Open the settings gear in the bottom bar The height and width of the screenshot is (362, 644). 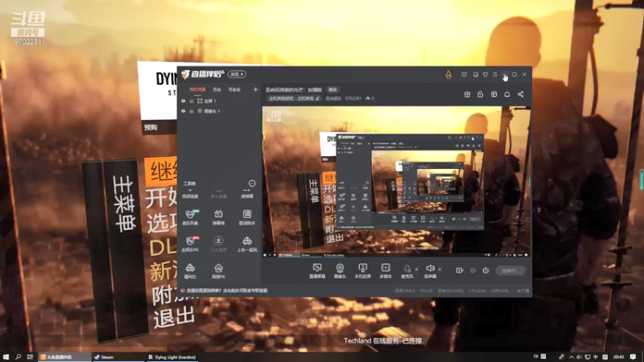point(486,270)
